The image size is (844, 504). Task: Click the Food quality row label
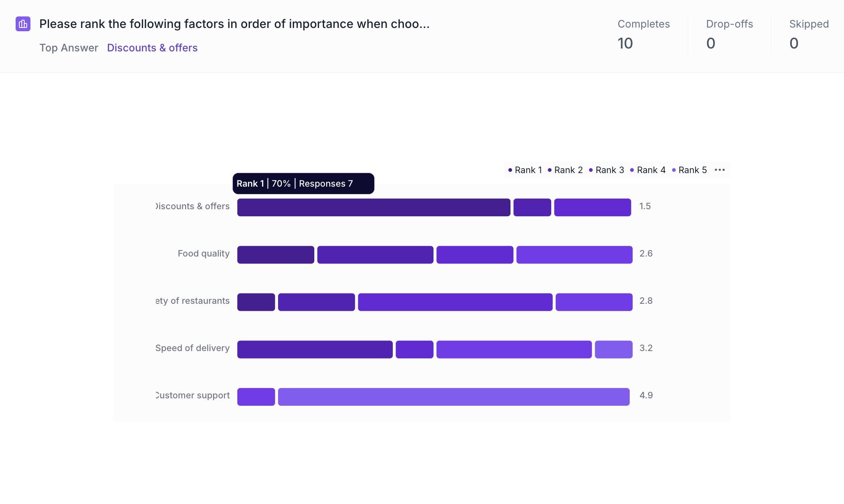coord(204,253)
